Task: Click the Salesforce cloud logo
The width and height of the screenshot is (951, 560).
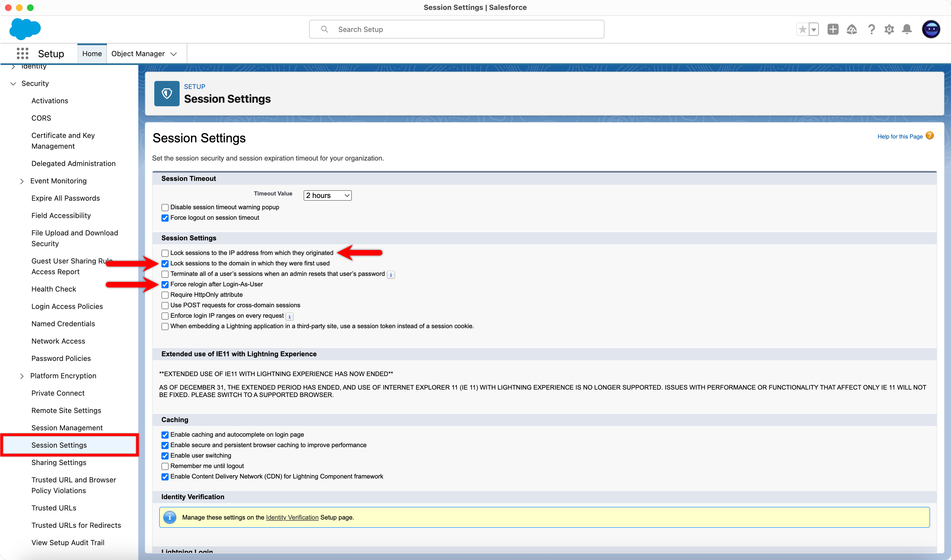Action: click(25, 29)
